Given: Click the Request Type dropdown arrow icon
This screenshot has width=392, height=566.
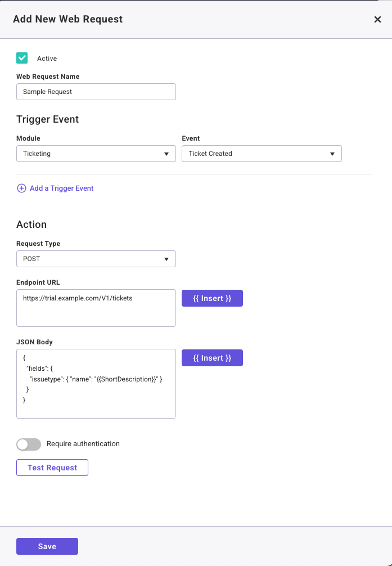Looking at the screenshot, I should (x=166, y=259).
